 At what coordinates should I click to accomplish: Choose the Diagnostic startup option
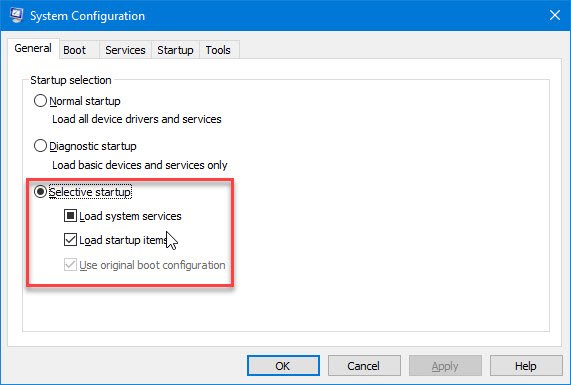click(x=40, y=146)
